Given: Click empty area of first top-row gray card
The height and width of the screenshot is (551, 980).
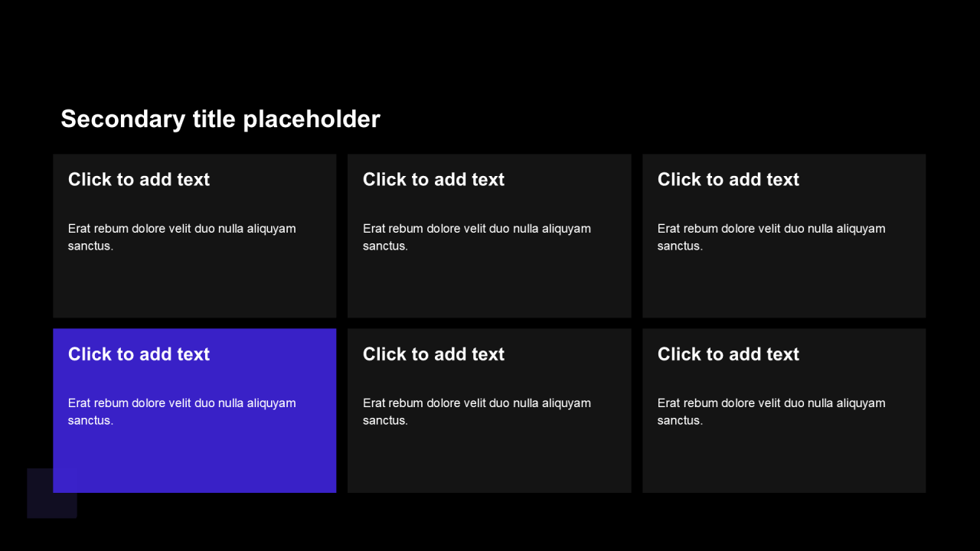Looking at the screenshot, I should 194,287.
